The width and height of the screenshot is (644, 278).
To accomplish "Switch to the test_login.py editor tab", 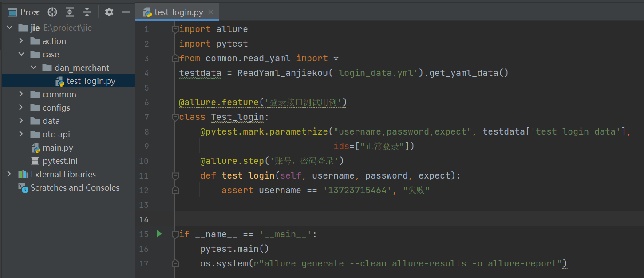I will tap(178, 12).
